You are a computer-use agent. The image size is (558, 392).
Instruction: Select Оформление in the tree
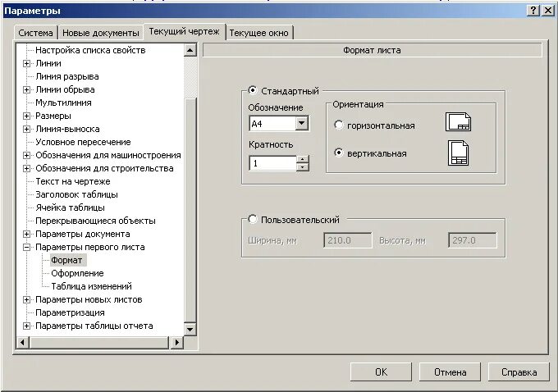[77, 273]
